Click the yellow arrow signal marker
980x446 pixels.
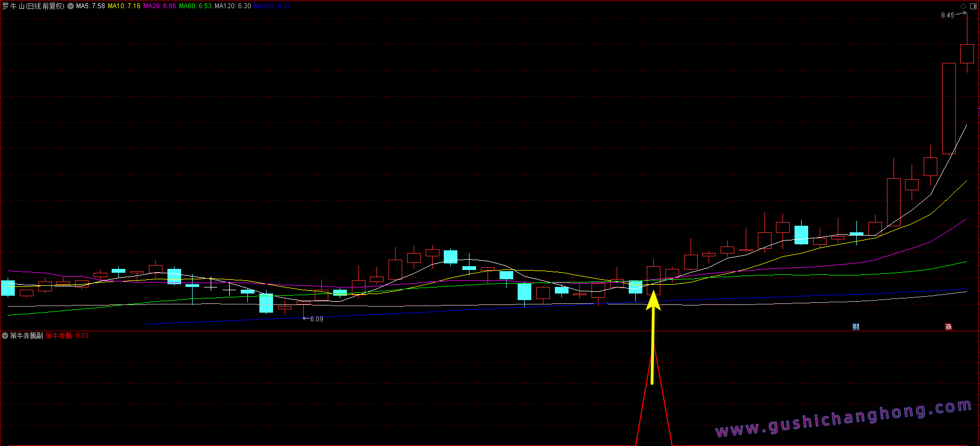pos(653,339)
